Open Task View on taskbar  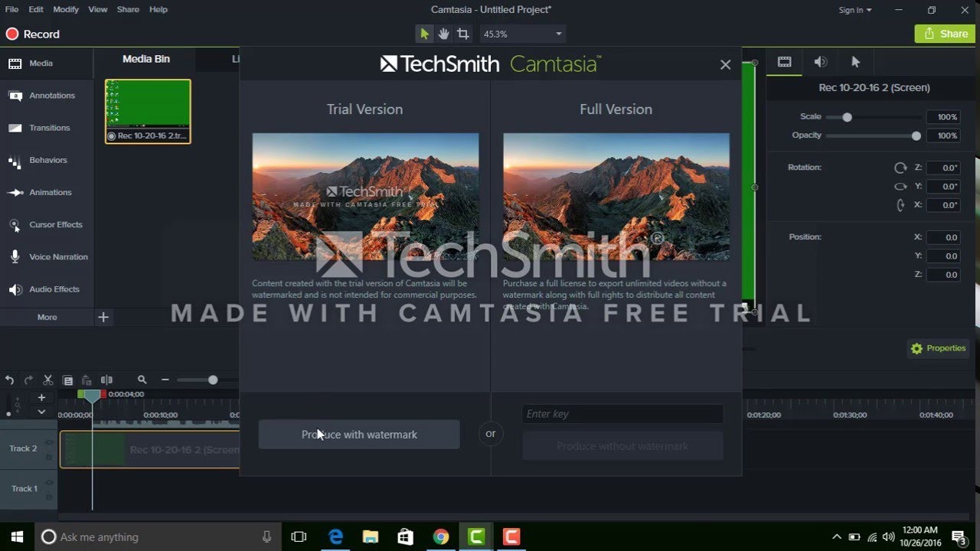tap(299, 536)
